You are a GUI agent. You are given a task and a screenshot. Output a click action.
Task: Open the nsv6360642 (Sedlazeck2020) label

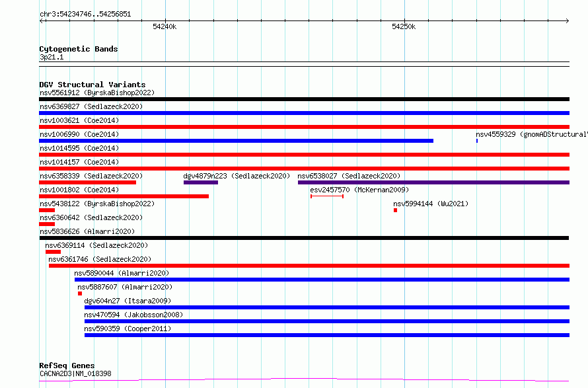pos(91,217)
